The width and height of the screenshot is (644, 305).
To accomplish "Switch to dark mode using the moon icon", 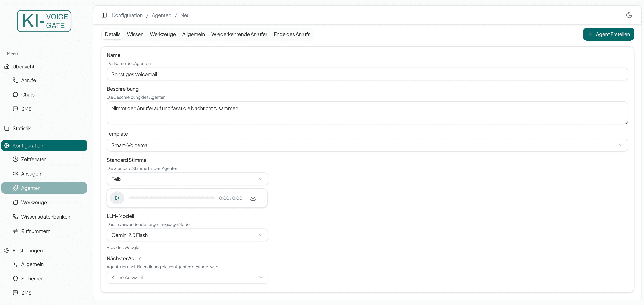I will click(629, 15).
